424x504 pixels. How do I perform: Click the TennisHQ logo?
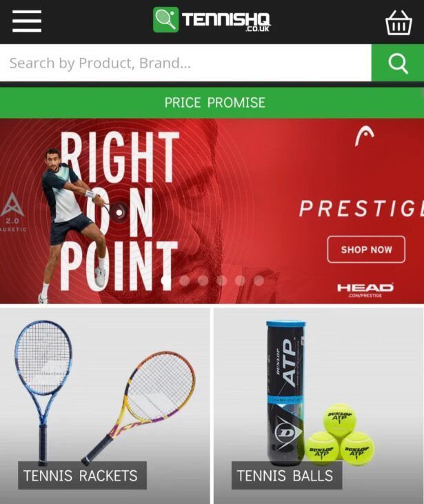tap(212, 20)
